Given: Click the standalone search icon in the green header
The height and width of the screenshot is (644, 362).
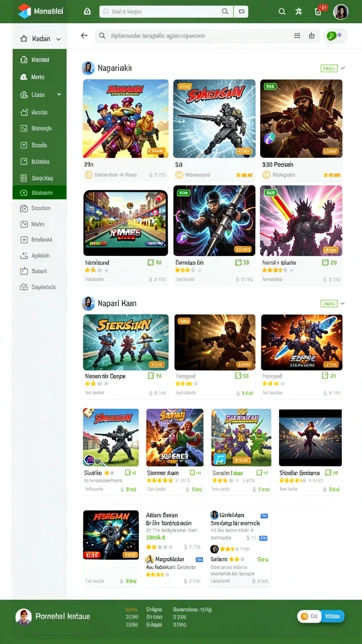Looking at the screenshot, I should 282,11.
